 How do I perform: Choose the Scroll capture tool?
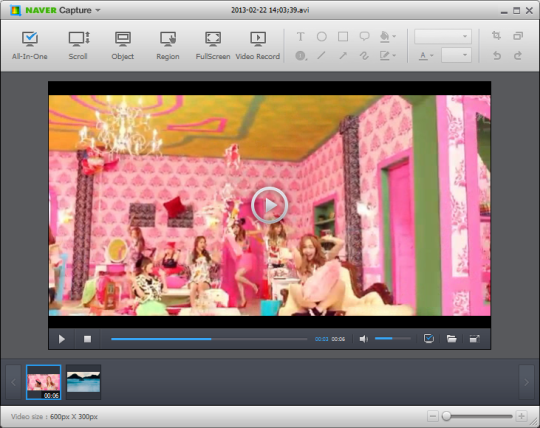pos(78,45)
